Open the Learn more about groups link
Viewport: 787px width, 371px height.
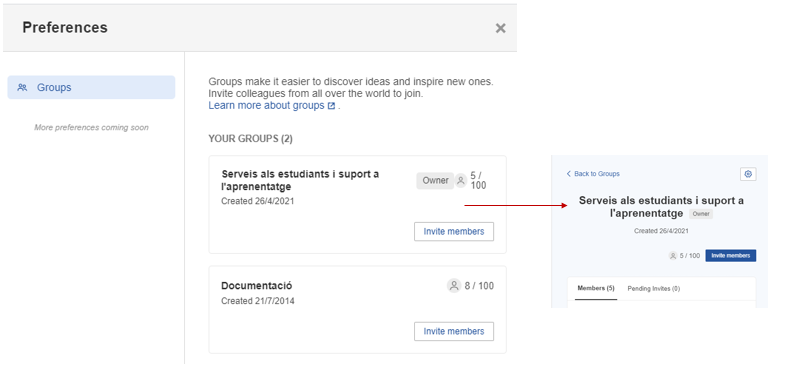(x=267, y=105)
